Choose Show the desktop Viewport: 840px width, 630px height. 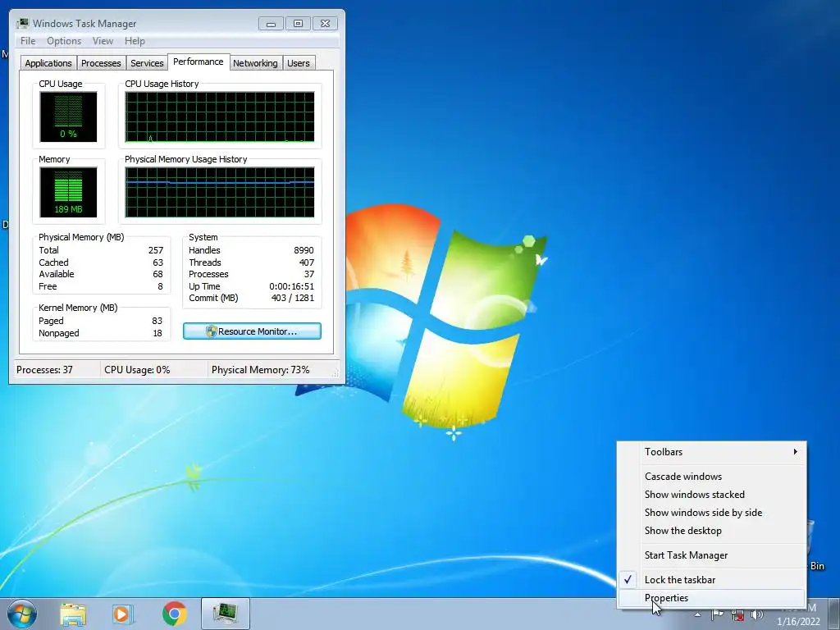(712, 531)
